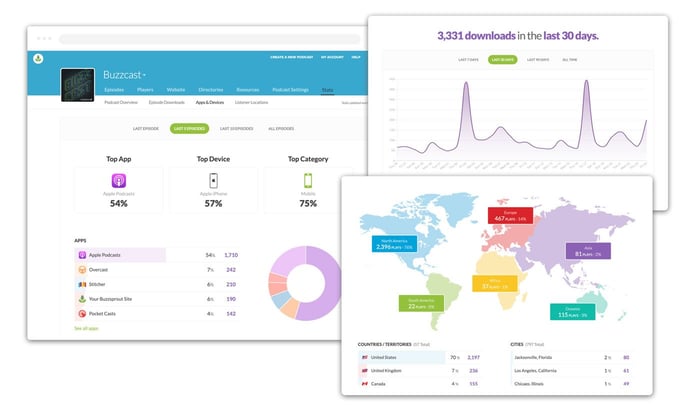
Task: Click My Account link in header
Action: (332, 57)
